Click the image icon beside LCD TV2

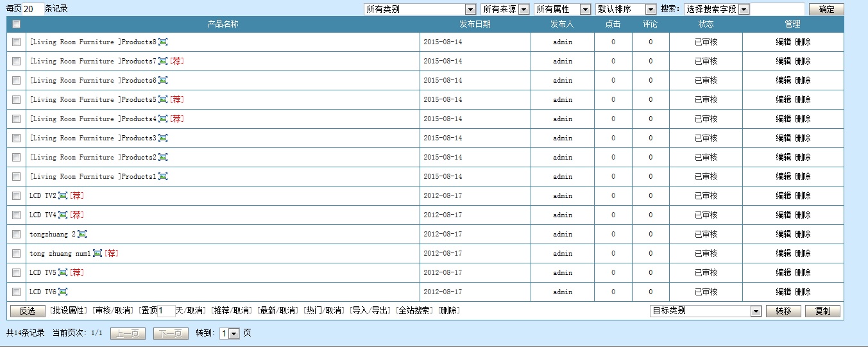click(63, 196)
